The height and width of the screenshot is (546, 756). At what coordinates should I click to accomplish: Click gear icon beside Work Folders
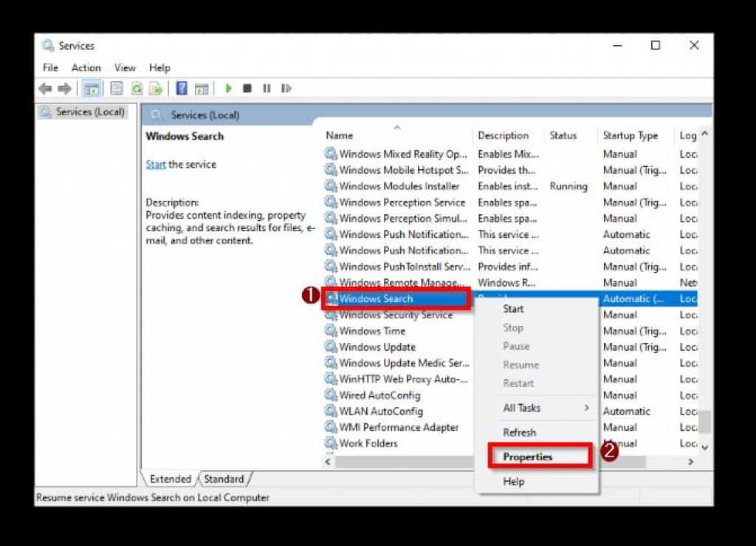tap(330, 443)
